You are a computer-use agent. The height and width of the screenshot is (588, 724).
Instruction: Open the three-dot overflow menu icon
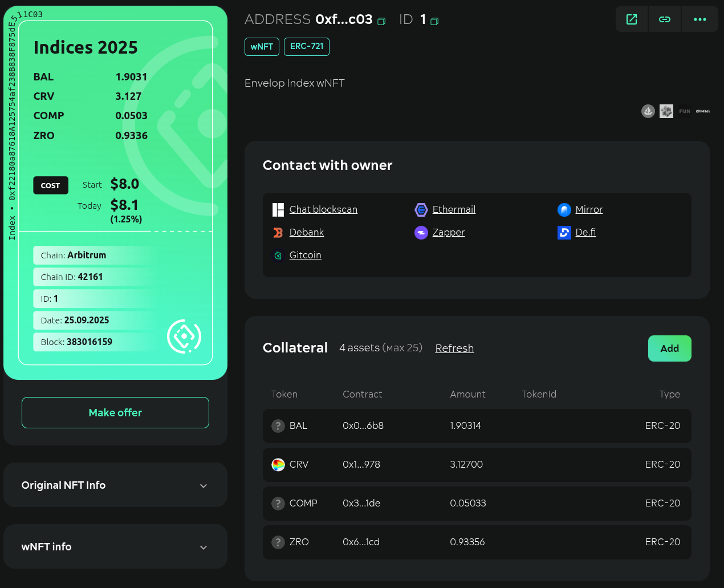pyautogui.click(x=699, y=19)
